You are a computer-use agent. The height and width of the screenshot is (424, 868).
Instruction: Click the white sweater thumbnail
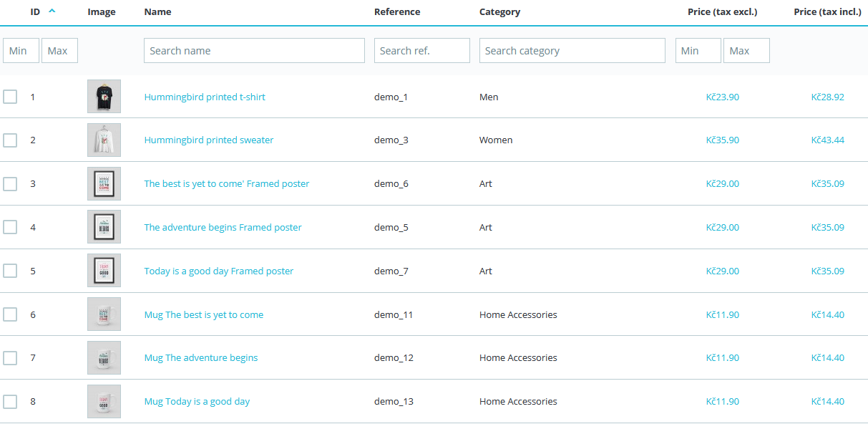tap(104, 140)
